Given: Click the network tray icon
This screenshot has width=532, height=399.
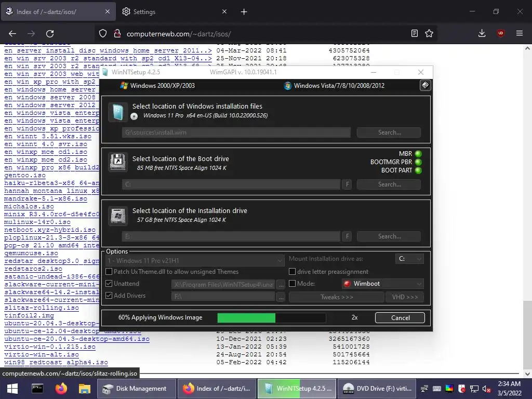Looking at the screenshot, I should 474,389.
